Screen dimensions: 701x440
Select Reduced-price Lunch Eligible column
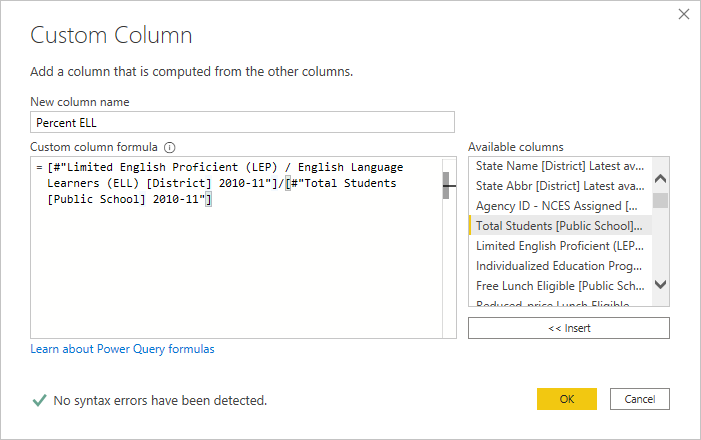(x=559, y=303)
